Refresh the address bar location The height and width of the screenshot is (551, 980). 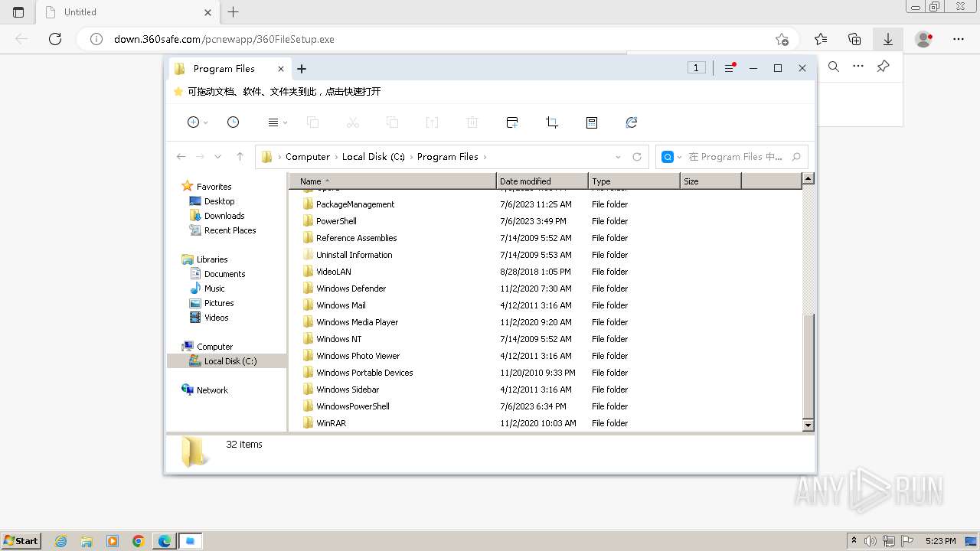(637, 157)
